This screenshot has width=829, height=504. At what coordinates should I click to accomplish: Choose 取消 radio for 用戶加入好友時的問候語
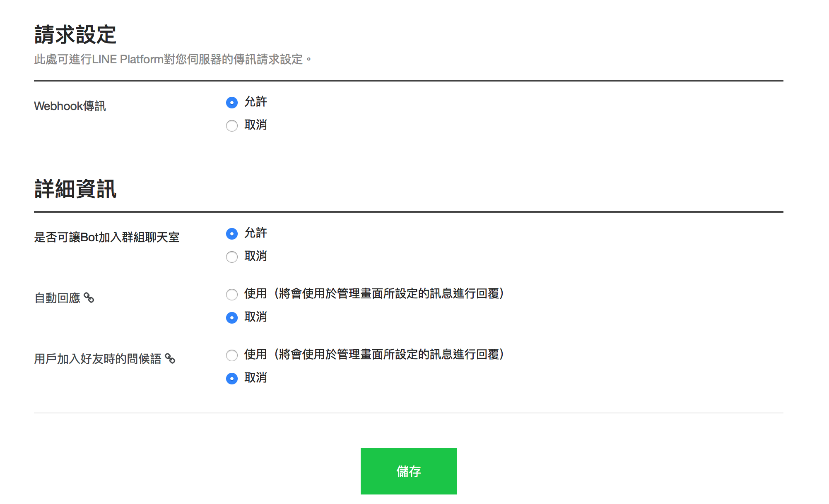click(x=232, y=378)
